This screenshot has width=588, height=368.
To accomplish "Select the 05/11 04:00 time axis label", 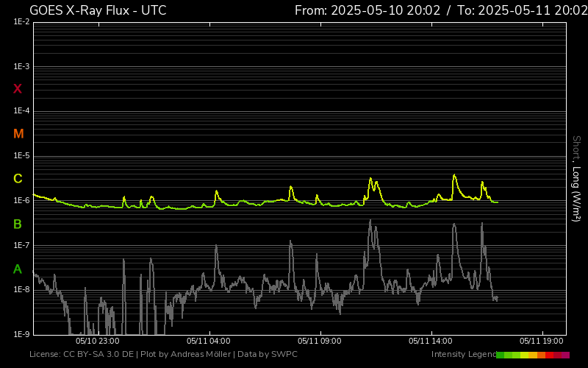I will click(209, 342).
